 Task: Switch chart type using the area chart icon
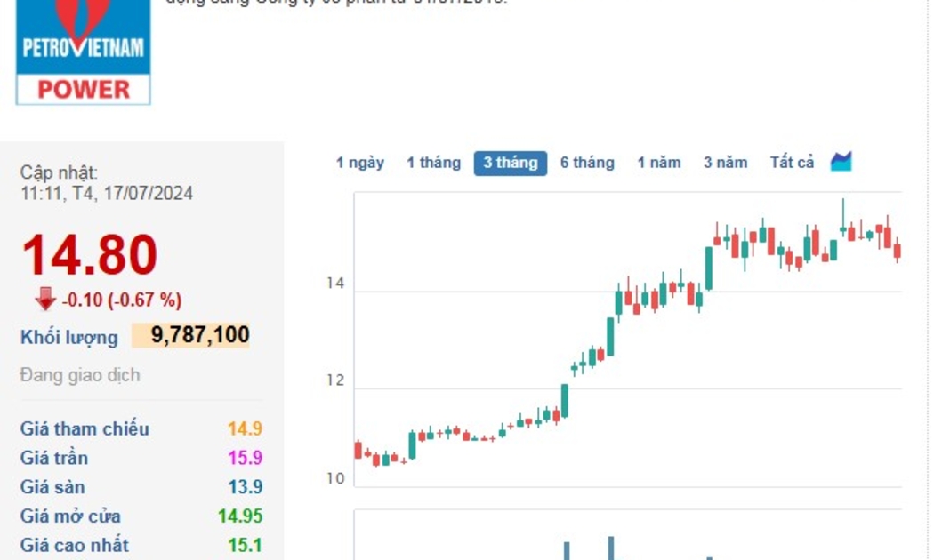click(841, 162)
